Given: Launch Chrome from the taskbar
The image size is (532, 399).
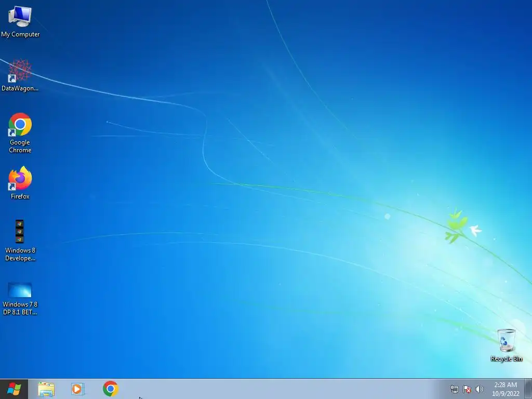Looking at the screenshot, I should (x=111, y=389).
